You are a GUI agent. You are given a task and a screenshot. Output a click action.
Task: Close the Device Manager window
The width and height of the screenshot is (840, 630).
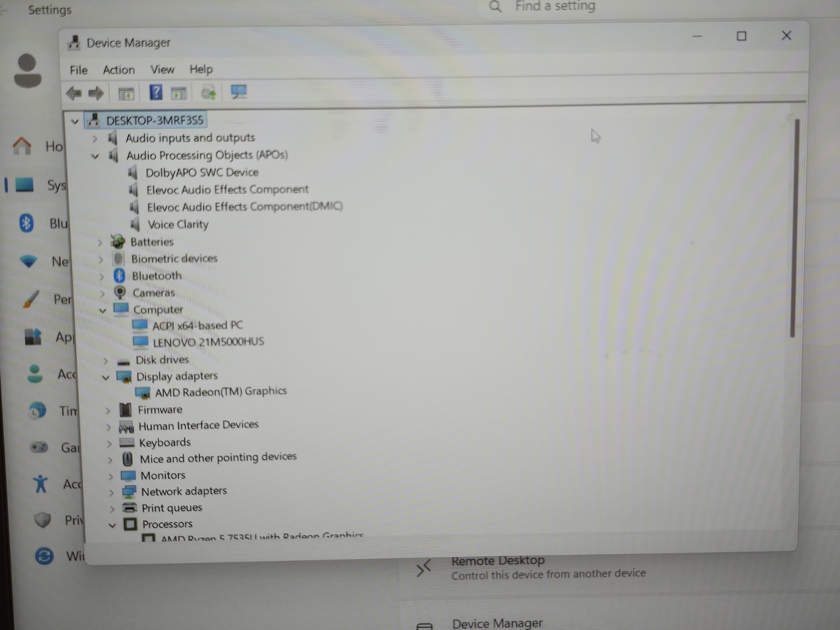coord(786,35)
